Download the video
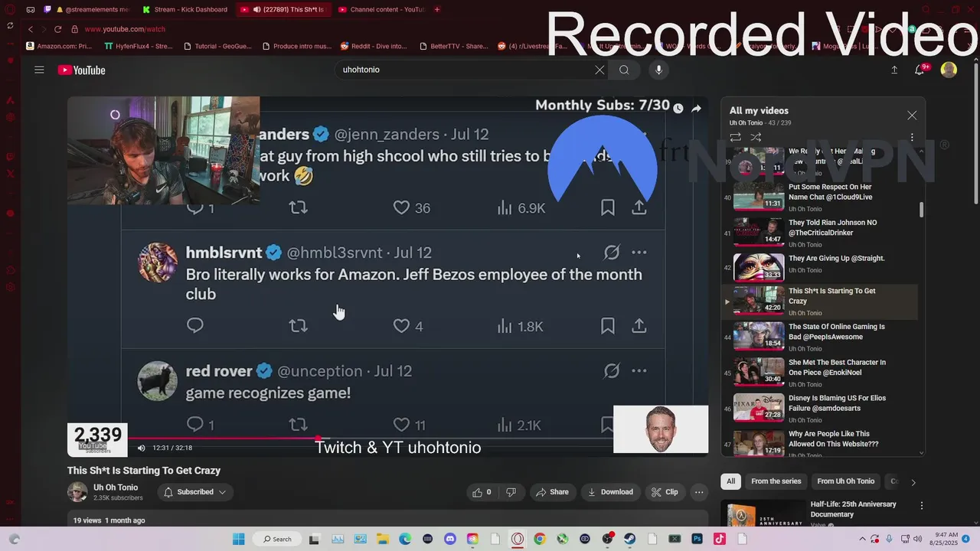The width and height of the screenshot is (980, 551). point(611,492)
